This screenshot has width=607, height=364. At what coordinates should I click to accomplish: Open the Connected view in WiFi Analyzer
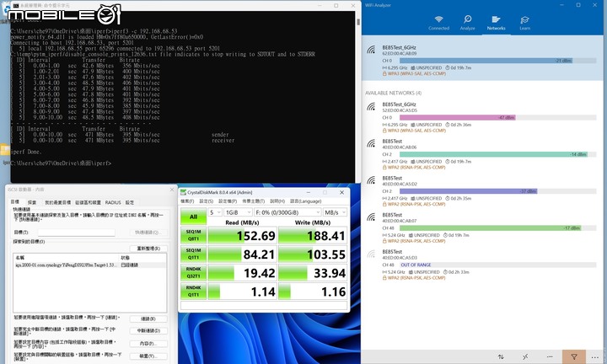pyautogui.click(x=438, y=23)
